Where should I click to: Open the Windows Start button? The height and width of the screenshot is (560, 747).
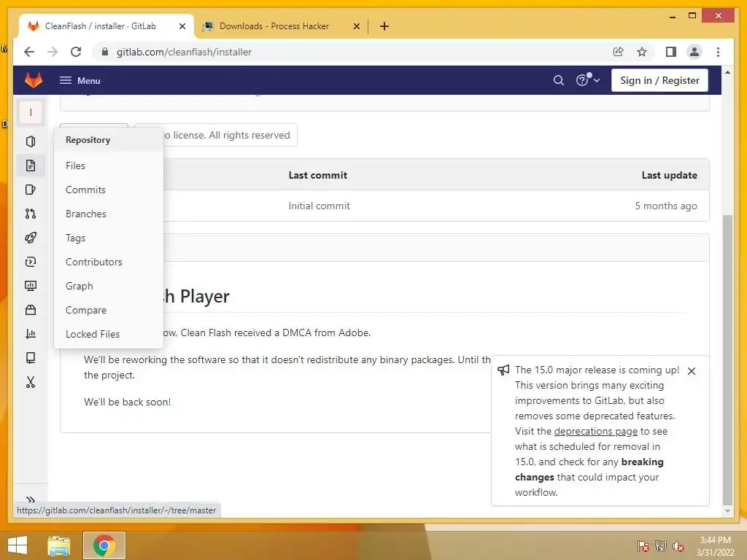point(18,545)
